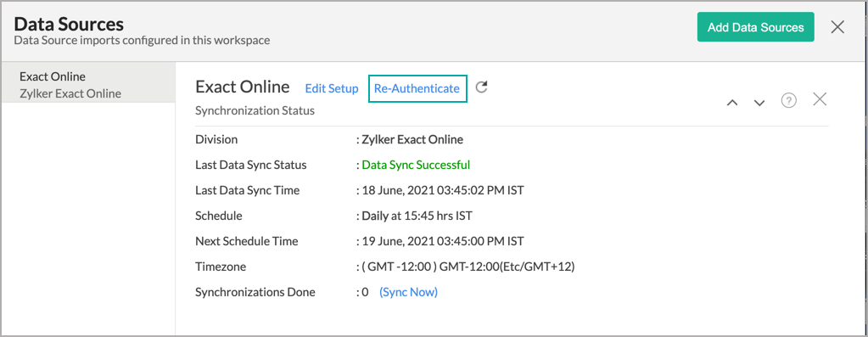Click the refresh icon beside Re-Authenticate
The height and width of the screenshot is (337, 868).
point(482,87)
